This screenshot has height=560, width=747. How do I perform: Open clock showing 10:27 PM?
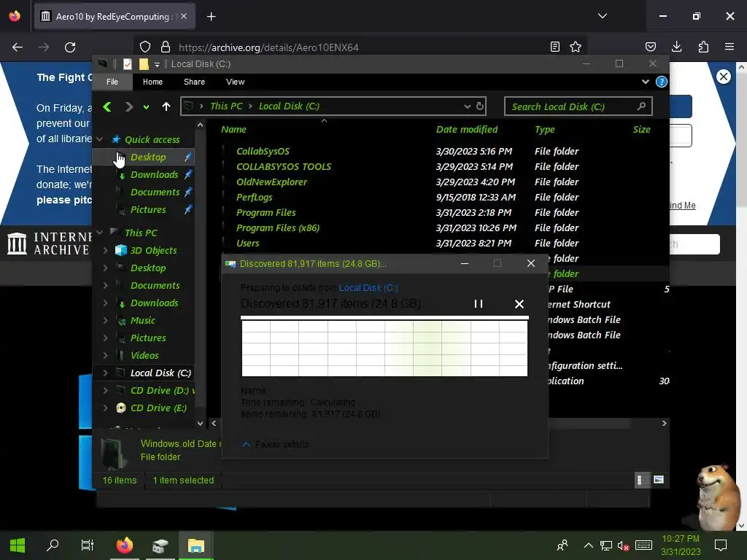(x=681, y=539)
